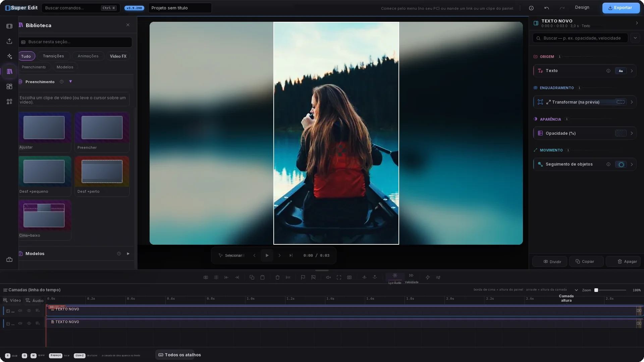Click the Projeto sem título name field
The width and height of the screenshot is (644, 362).
[x=180, y=8]
